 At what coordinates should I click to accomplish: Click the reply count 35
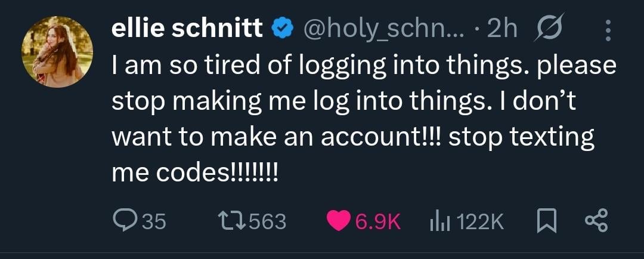pyautogui.click(x=154, y=222)
